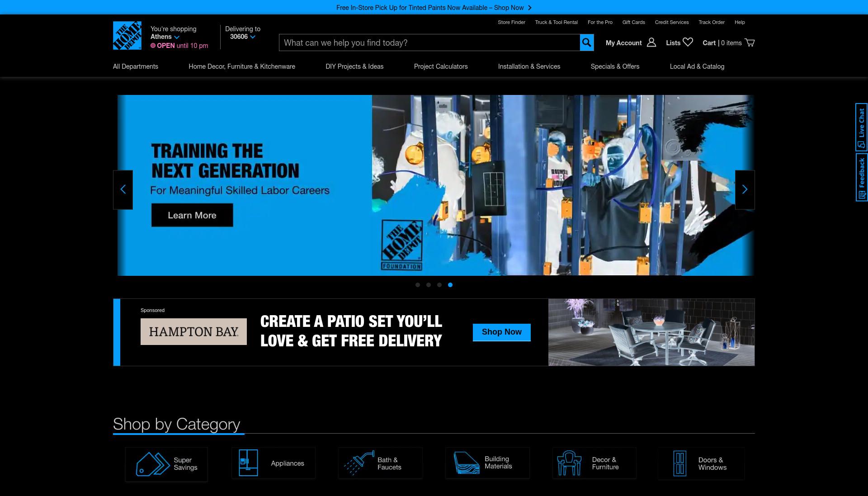Click the 'Super Savings' category label
868x496 pixels.
pyautogui.click(x=185, y=464)
